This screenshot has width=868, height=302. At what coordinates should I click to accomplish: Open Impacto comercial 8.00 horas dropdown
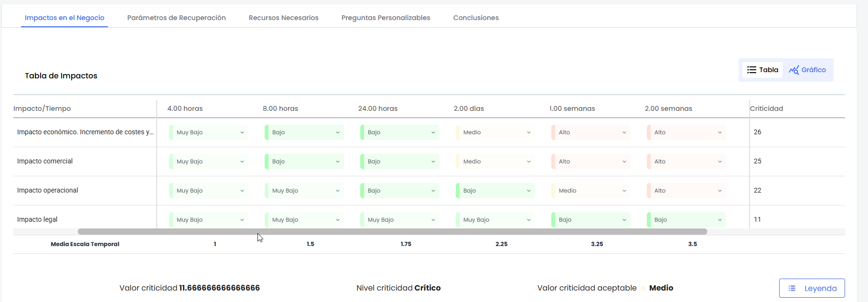tap(304, 162)
